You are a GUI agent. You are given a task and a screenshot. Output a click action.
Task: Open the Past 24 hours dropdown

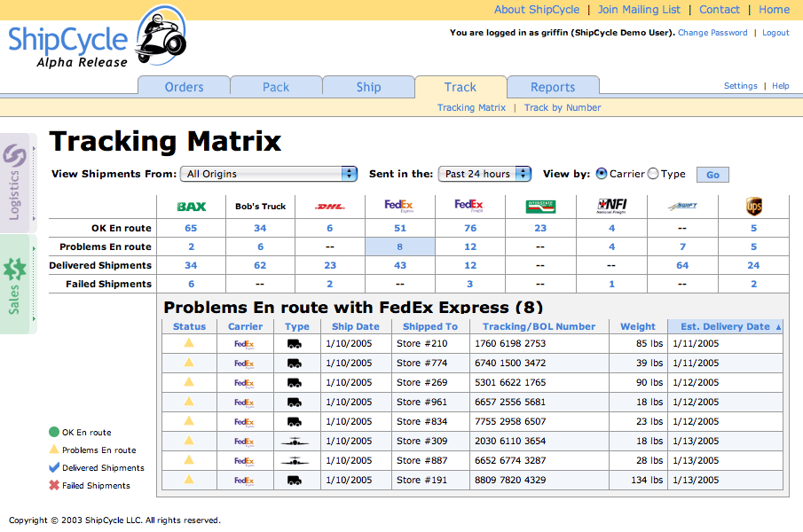click(x=484, y=174)
